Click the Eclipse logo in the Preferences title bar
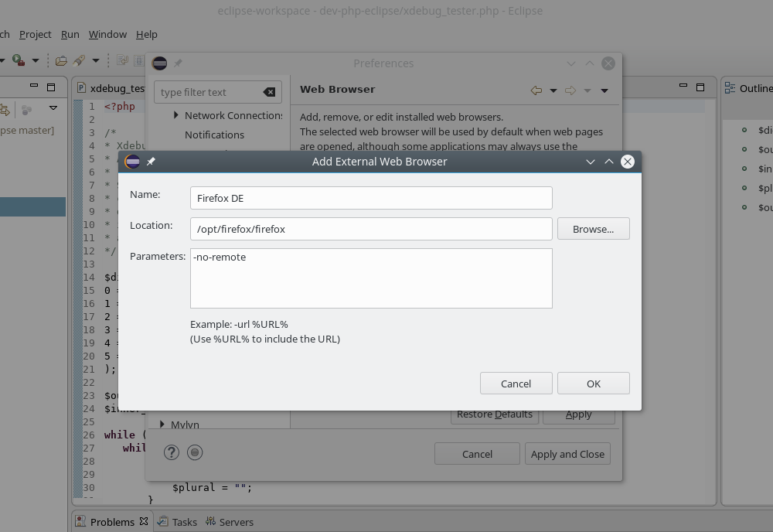The width and height of the screenshot is (773, 532). (159, 63)
